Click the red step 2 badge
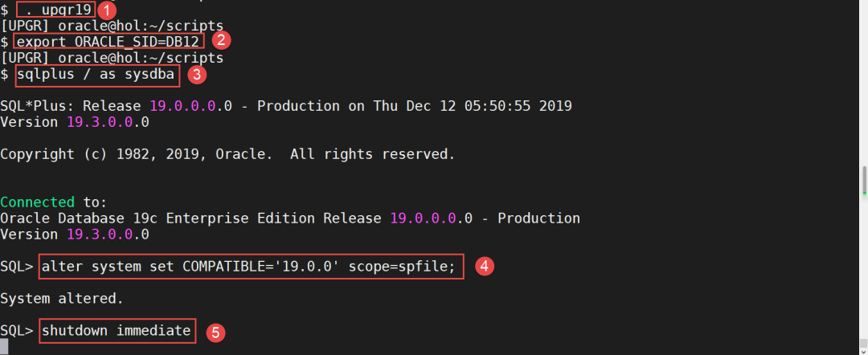 (221, 41)
